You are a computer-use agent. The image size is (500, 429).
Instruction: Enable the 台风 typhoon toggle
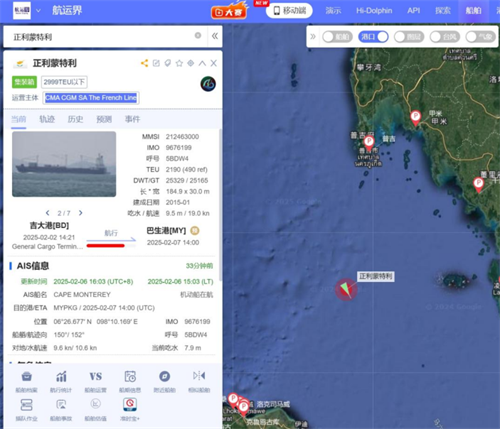pos(445,37)
